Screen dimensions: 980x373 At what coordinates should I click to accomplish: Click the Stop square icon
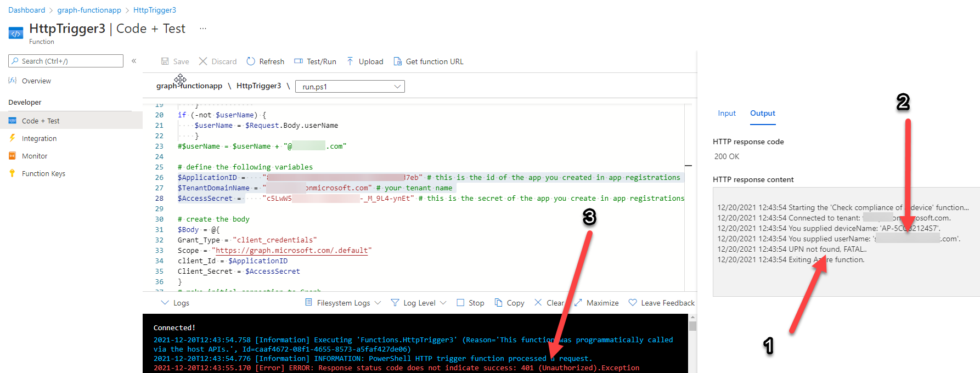click(460, 303)
